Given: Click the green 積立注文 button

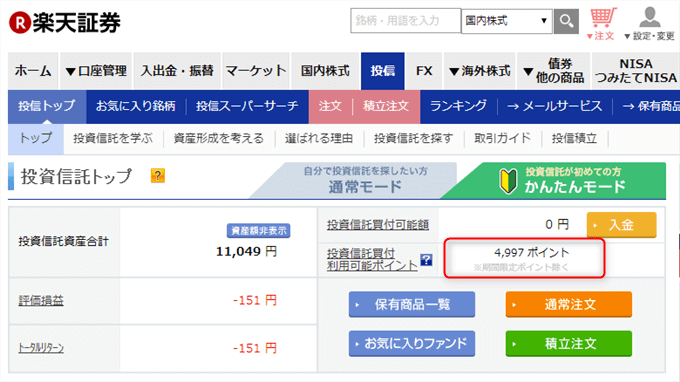Looking at the screenshot, I should (569, 344).
